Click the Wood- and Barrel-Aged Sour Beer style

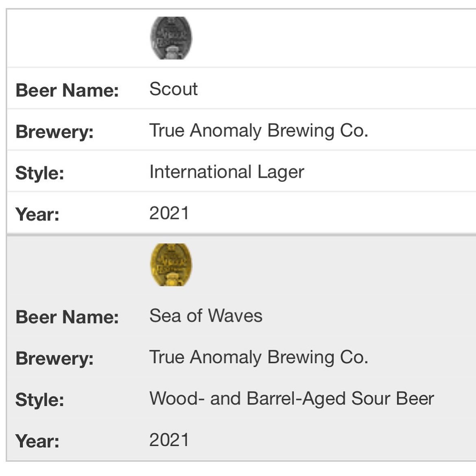point(291,399)
